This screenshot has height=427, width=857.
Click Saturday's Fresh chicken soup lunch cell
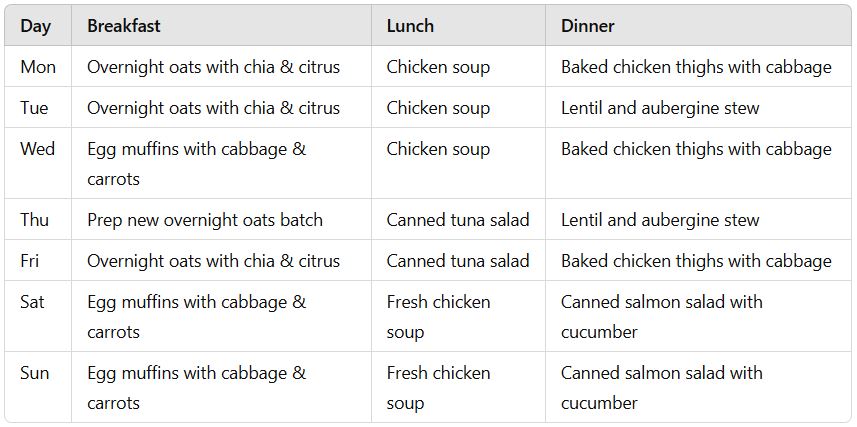coord(438,316)
